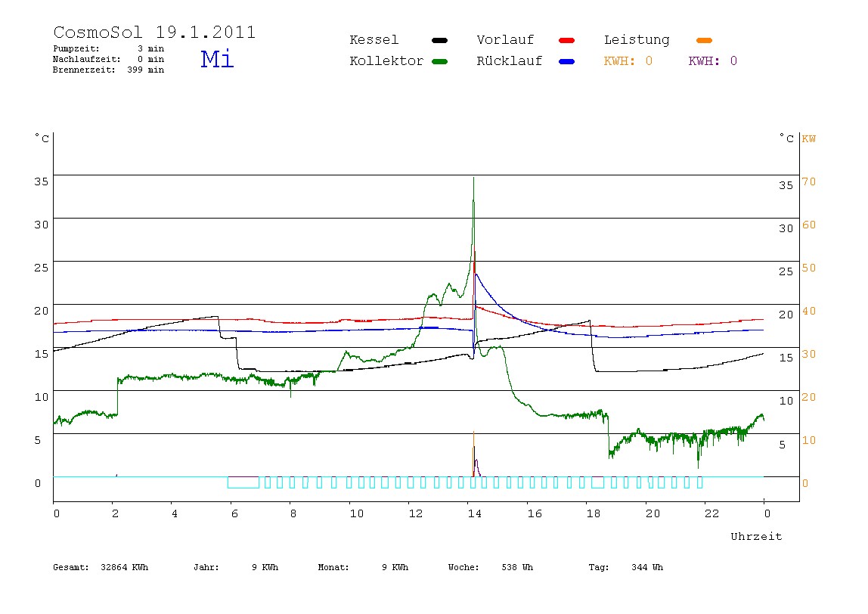Click the 22 hour tick label

(x=712, y=513)
